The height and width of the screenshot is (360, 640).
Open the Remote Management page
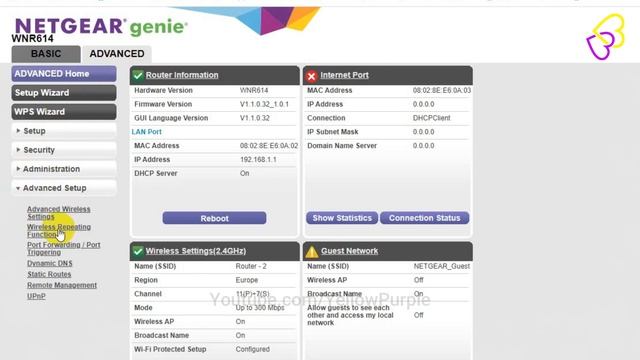pos(62,285)
